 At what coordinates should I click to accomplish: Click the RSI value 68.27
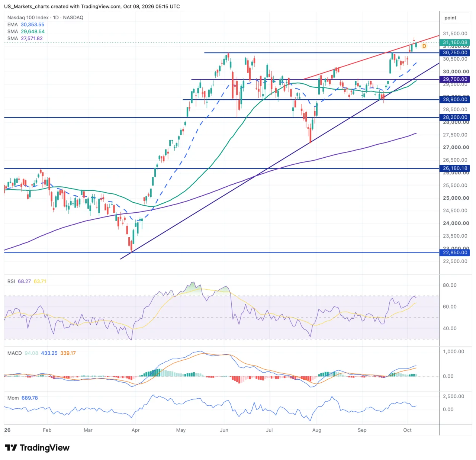(24, 281)
